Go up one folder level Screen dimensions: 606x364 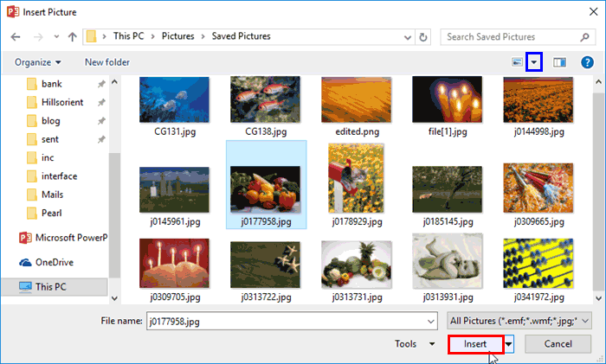72,37
